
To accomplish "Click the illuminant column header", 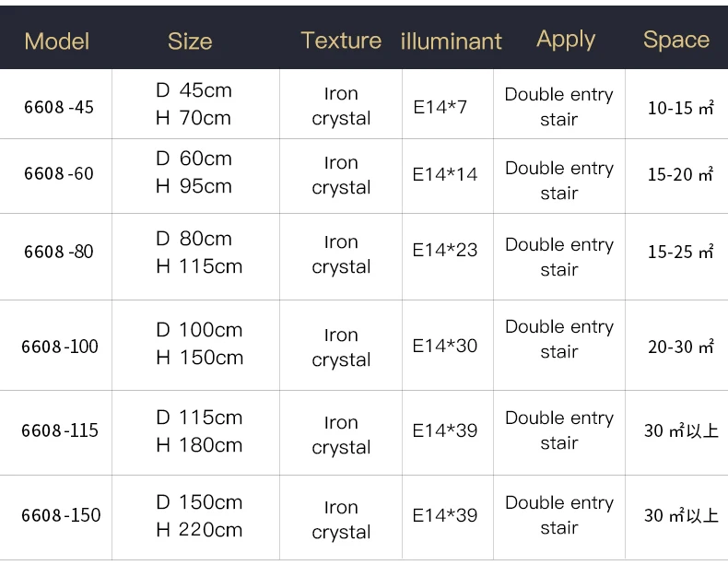I will [452, 41].
